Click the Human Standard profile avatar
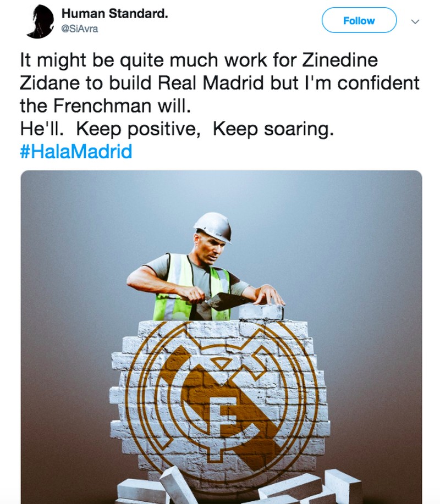The height and width of the screenshot is (504, 440). [x=40, y=23]
